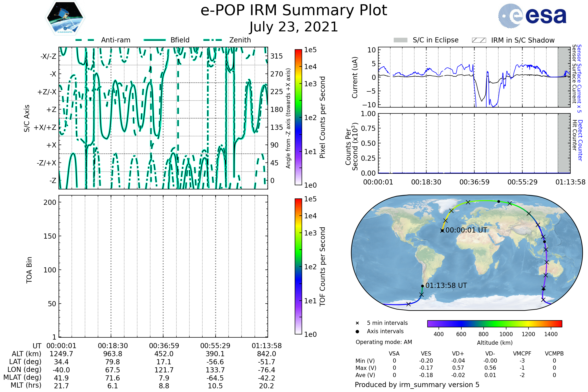Click the ESA logo
The image size is (588, 392).
tap(532, 16)
